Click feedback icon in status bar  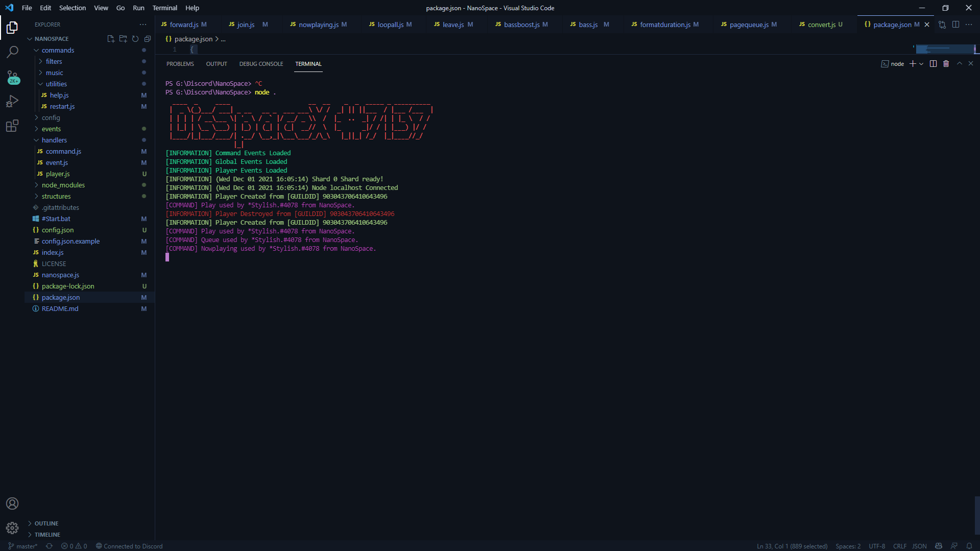pyautogui.click(x=953, y=546)
